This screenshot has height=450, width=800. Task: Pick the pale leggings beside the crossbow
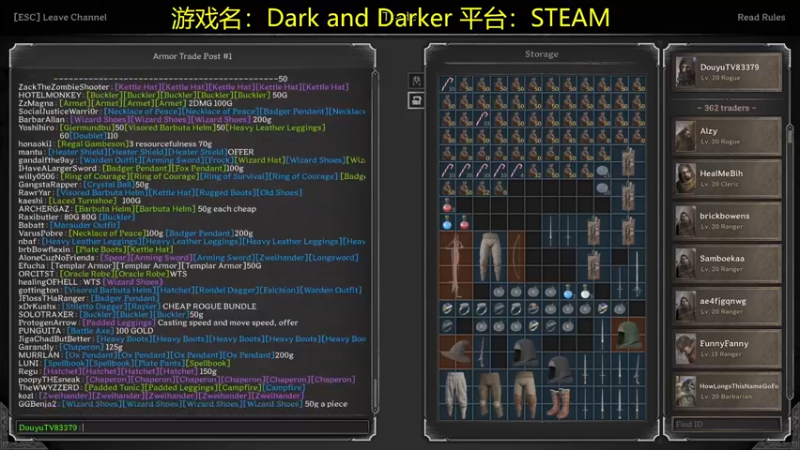coord(490,257)
